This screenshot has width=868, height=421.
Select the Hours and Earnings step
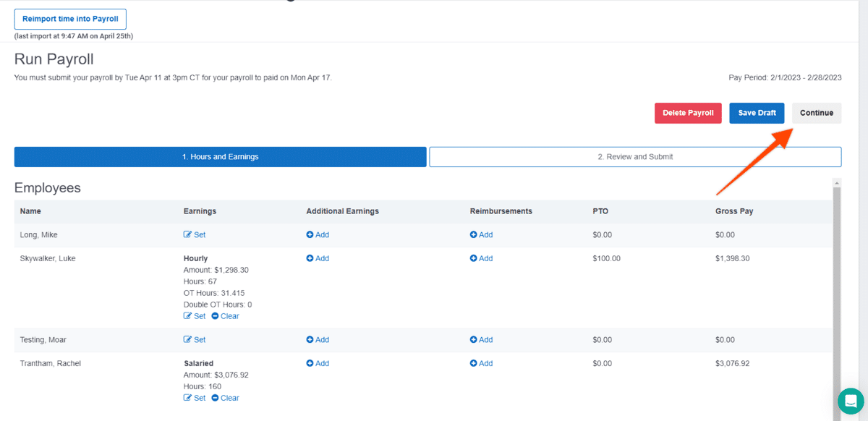click(x=220, y=157)
